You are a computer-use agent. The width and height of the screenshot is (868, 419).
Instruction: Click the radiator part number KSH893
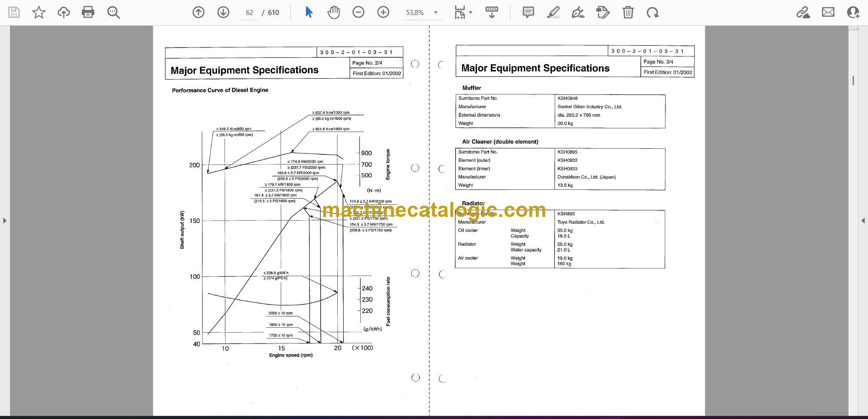tap(566, 214)
